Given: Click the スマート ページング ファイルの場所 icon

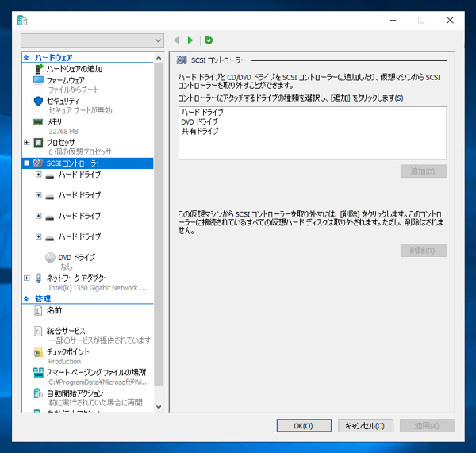Looking at the screenshot, I should [x=38, y=373].
